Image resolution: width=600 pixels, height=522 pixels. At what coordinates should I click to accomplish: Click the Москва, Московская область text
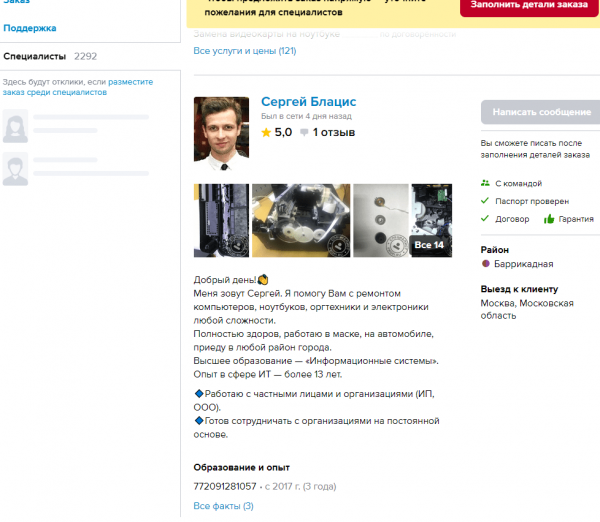pos(527,309)
